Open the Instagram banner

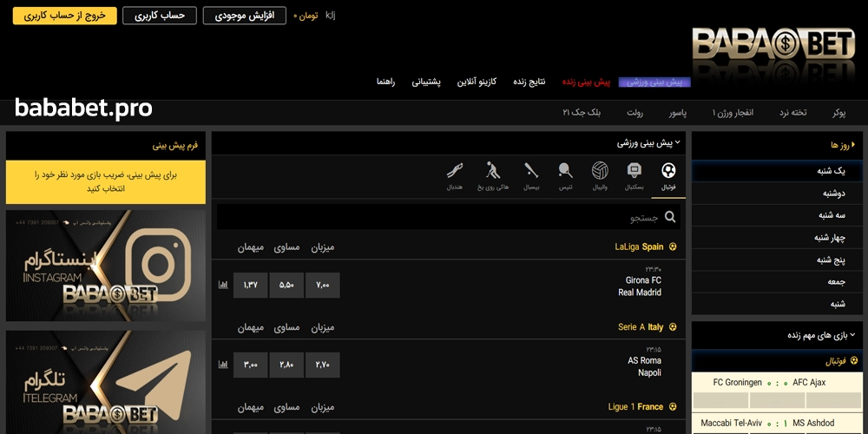point(105,266)
